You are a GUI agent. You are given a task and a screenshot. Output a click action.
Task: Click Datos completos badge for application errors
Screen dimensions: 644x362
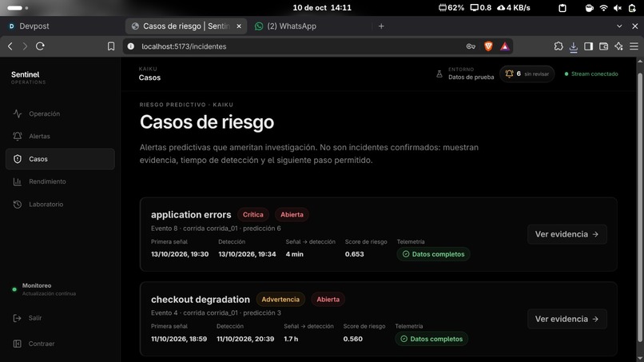433,254
